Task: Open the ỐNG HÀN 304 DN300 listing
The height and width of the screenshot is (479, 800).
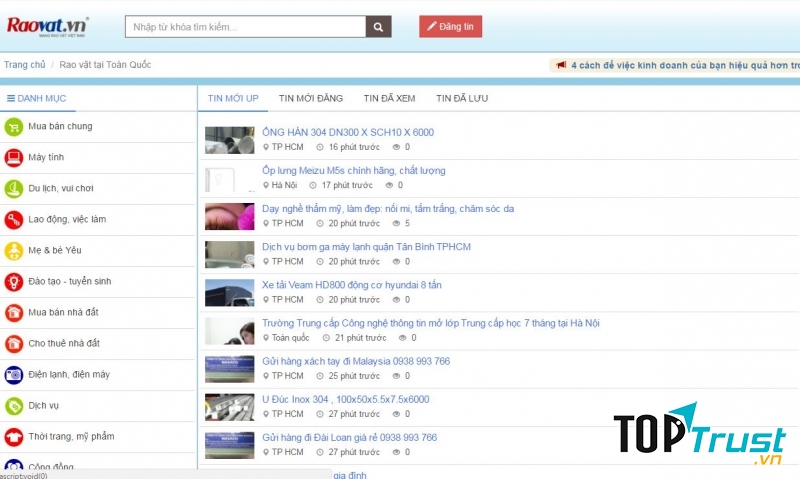Action: [x=347, y=132]
